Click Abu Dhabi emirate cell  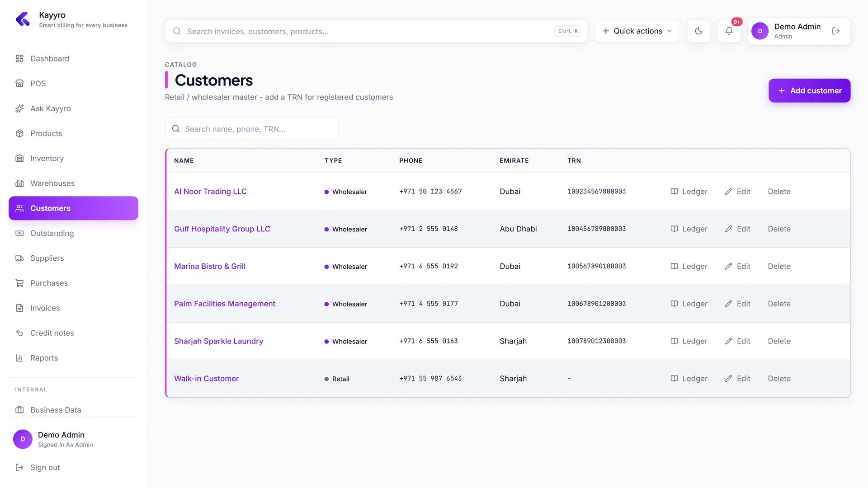tap(518, 229)
